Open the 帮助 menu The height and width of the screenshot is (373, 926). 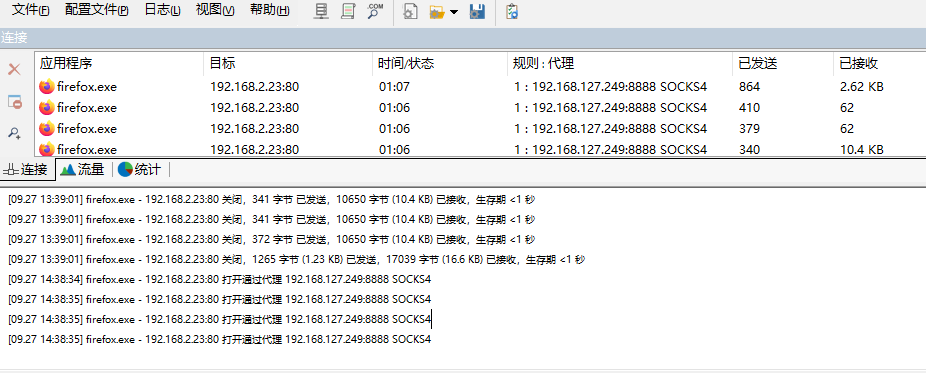click(269, 10)
